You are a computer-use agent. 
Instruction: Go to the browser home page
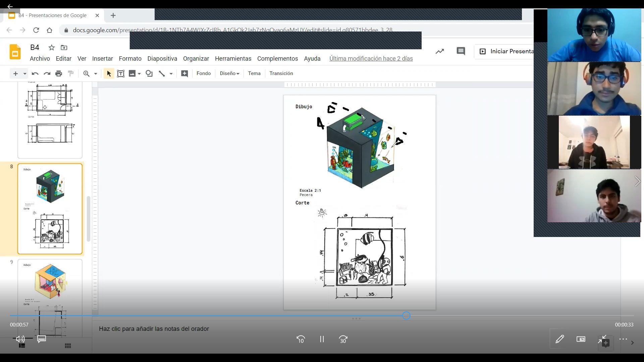(50, 30)
